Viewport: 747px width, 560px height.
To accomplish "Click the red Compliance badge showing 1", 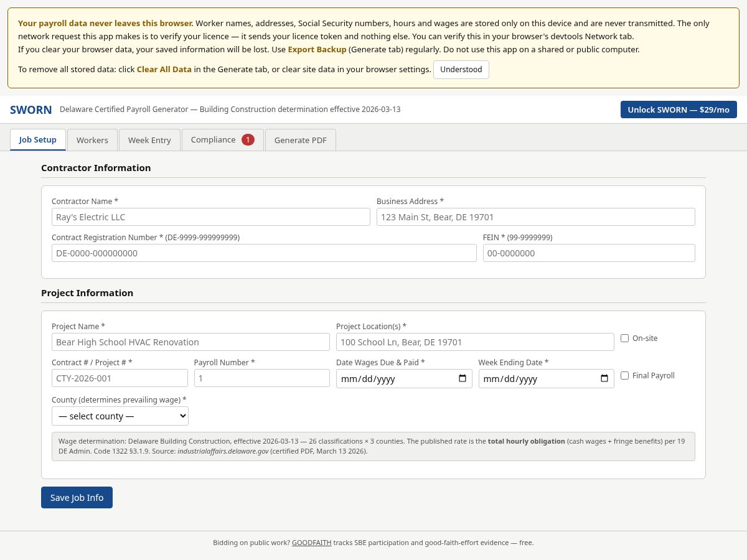I will click(x=248, y=139).
